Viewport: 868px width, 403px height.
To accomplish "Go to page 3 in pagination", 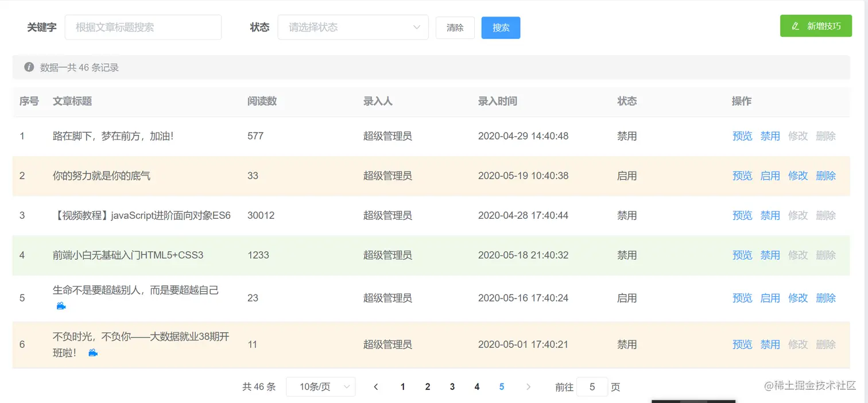I will click(452, 387).
